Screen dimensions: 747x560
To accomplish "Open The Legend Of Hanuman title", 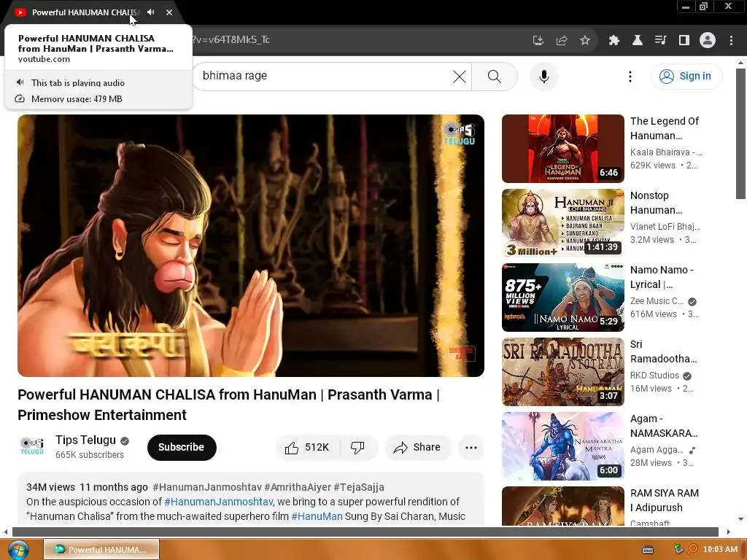I will click(x=665, y=128).
